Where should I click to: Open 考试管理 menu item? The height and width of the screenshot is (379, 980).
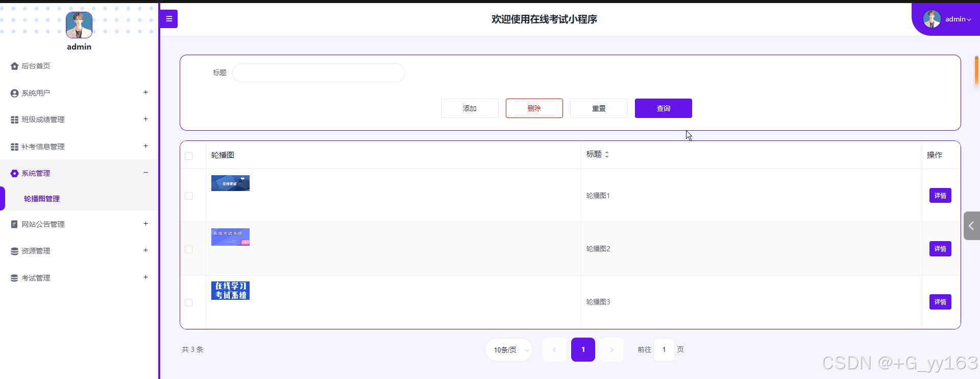click(x=79, y=278)
